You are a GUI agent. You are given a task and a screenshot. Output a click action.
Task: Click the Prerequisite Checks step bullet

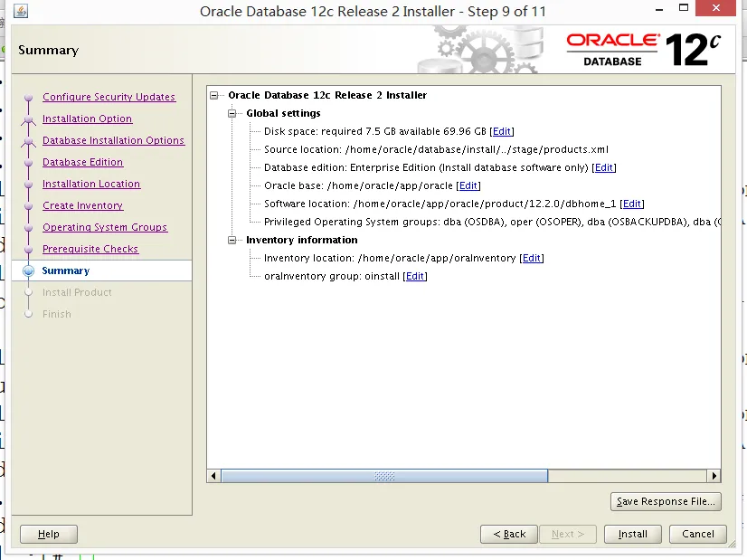(29, 250)
